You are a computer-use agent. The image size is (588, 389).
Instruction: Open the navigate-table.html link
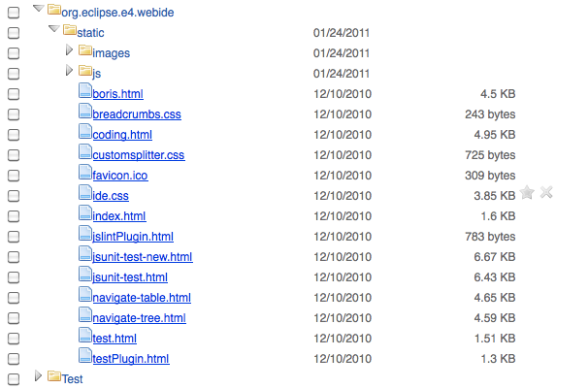coord(142,297)
